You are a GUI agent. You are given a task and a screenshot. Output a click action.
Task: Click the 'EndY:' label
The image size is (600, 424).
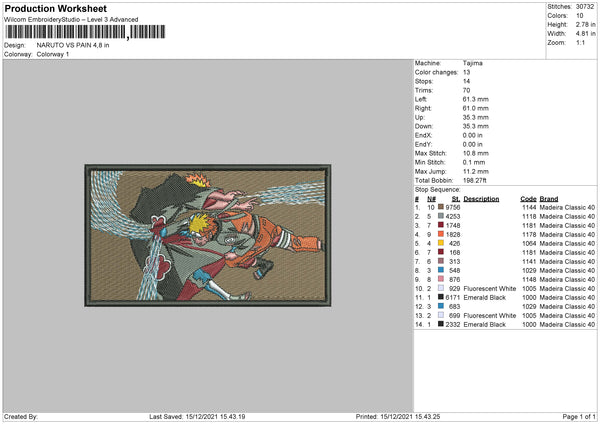point(423,144)
